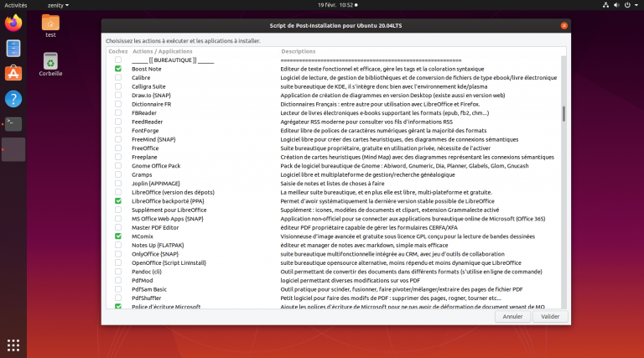
Task: Open the Activités overview
Action: coord(16,5)
